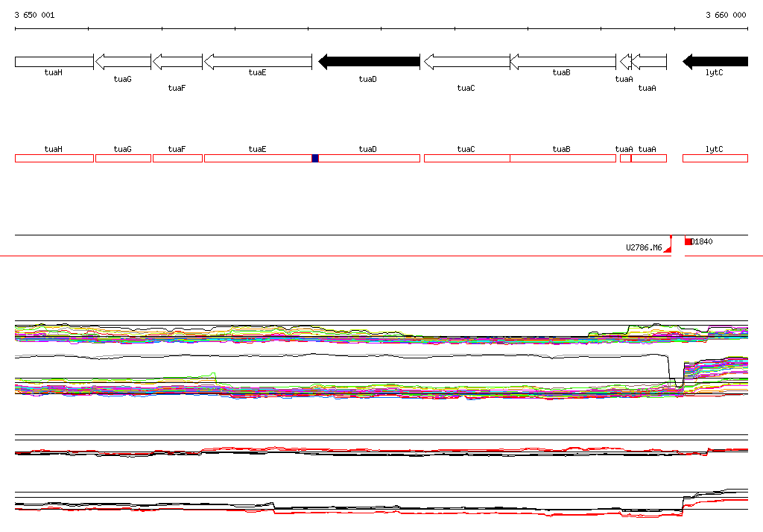Select the tuaH gene bar in top track
763x532 pixels.
54,62
